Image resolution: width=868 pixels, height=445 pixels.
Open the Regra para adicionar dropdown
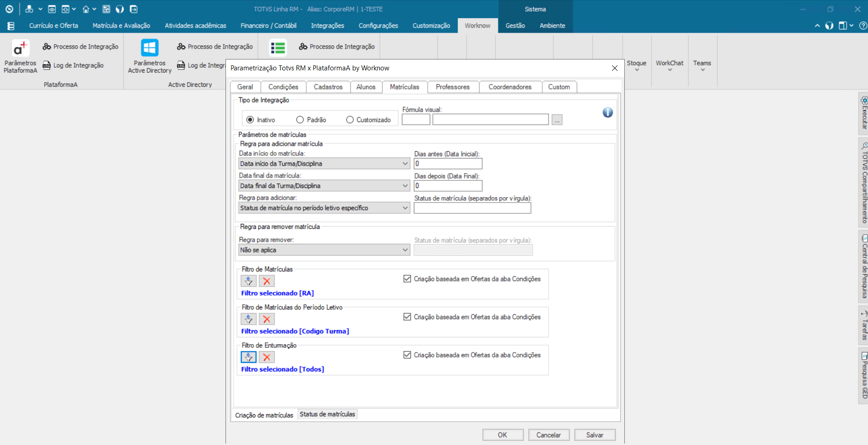coord(405,208)
